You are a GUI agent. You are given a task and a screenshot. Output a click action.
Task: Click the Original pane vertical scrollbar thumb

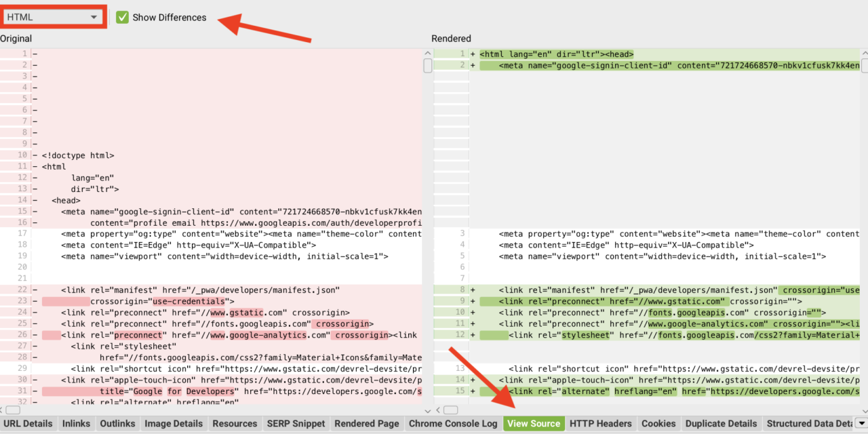[x=427, y=66]
